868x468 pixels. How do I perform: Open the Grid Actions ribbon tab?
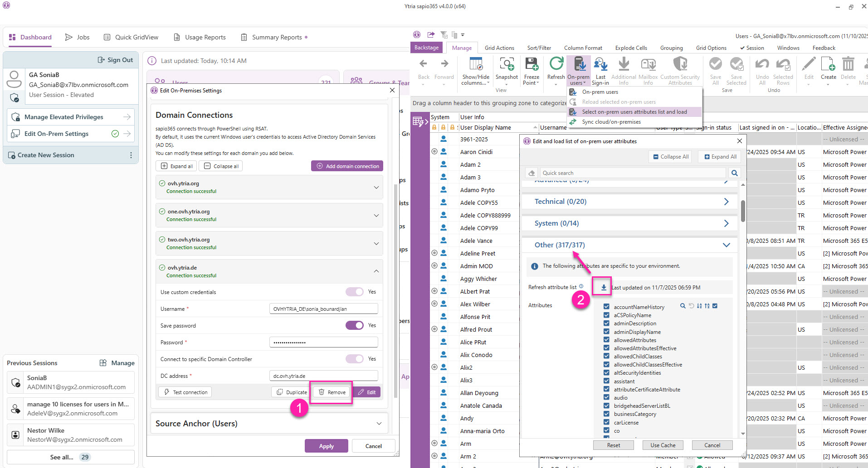(499, 48)
